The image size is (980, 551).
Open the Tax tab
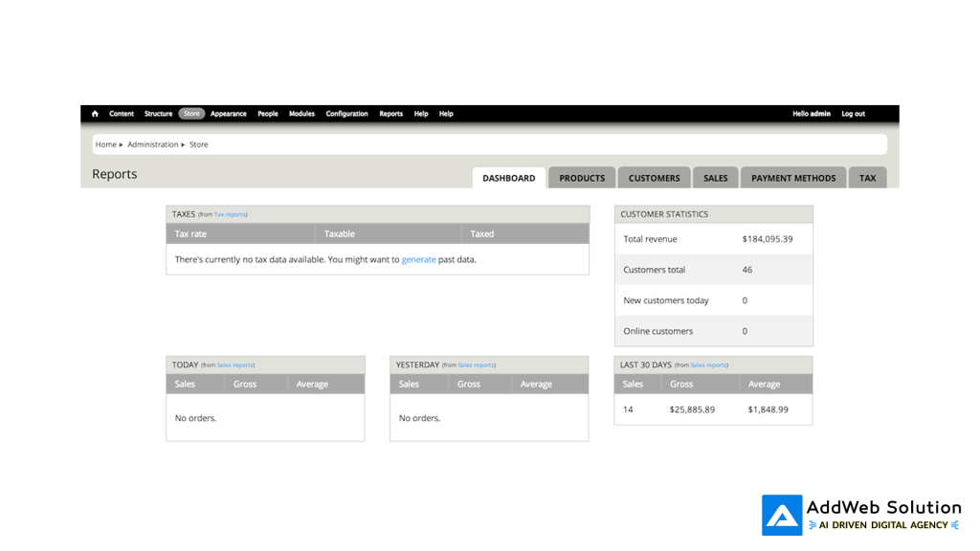point(867,177)
